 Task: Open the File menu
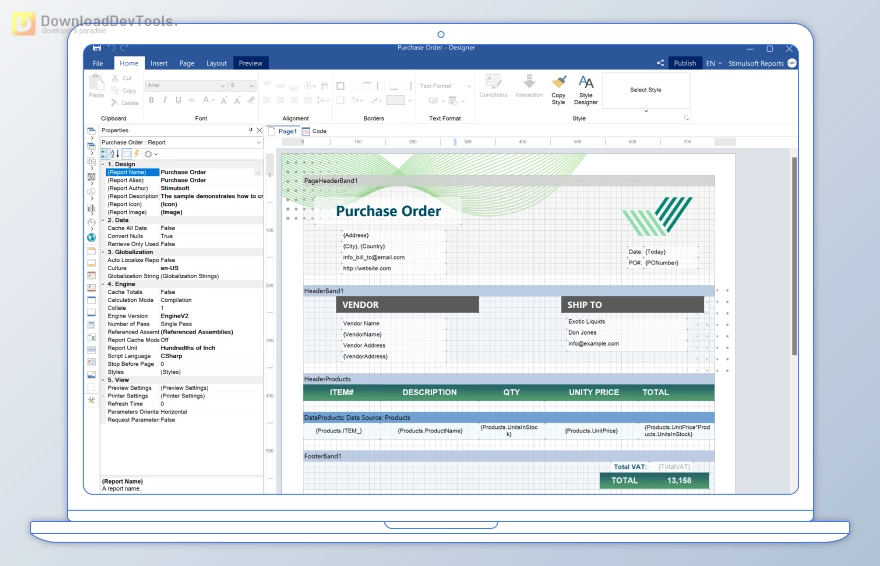click(x=98, y=63)
